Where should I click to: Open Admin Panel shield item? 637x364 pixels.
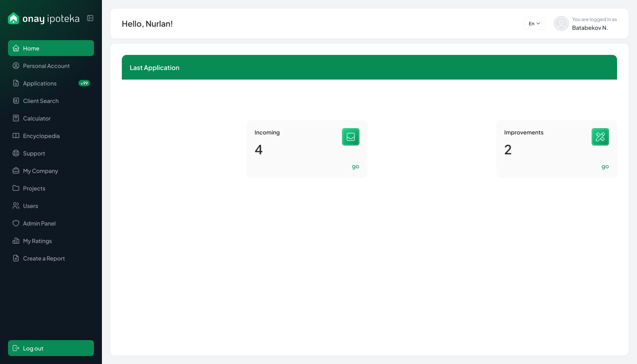point(39,224)
